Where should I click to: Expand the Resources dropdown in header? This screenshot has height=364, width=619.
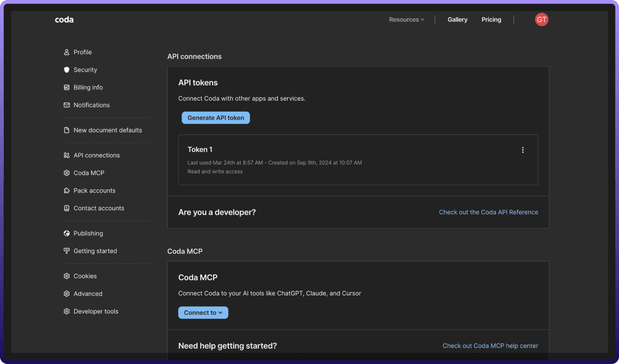tap(407, 20)
